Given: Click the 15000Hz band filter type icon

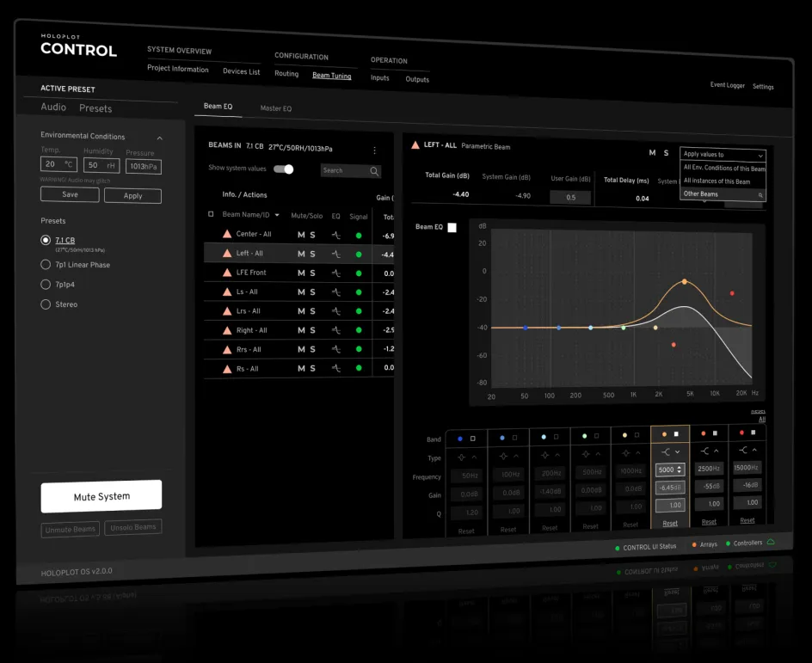Looking at the screenshot, I should [743, 451].
